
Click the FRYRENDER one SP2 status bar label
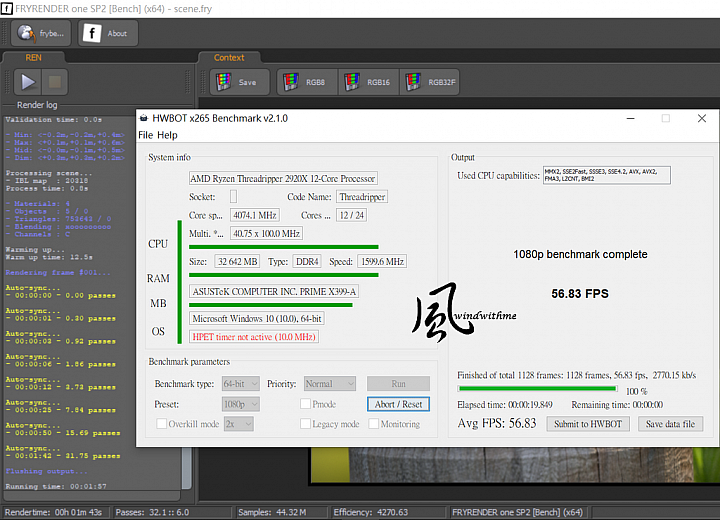pyautogui.click(x=517, y=512)
